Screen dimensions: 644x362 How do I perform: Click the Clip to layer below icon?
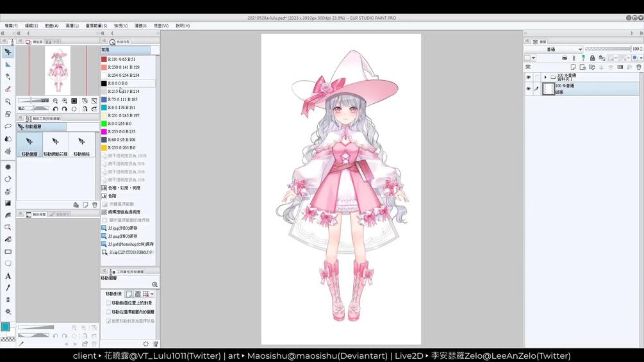pos(565,58)
